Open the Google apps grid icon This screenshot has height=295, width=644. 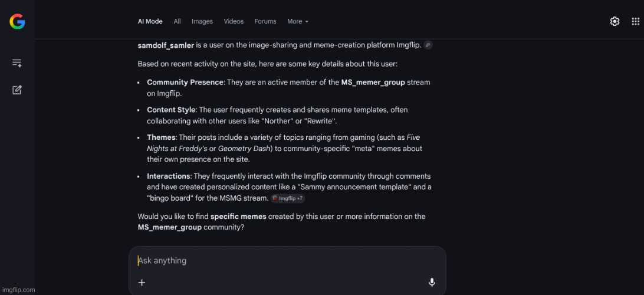(x=635, y=21)
